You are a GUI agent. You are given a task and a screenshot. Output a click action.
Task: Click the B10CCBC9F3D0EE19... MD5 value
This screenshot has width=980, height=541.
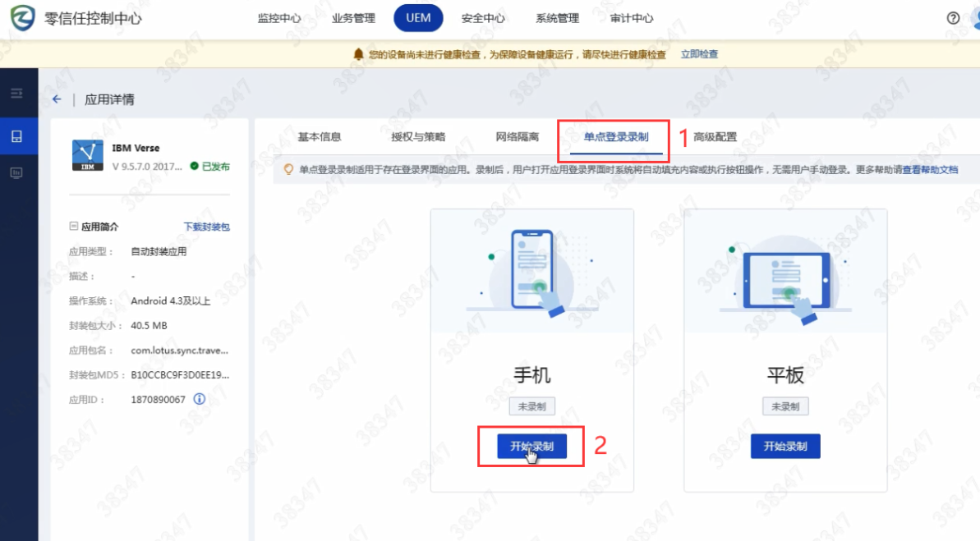pyautogui.click(x=180, y=375)
